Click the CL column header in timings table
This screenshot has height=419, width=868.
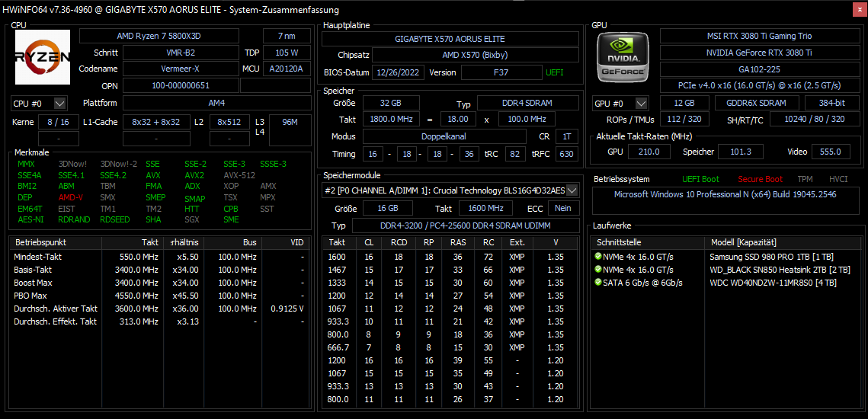[369, 242]
